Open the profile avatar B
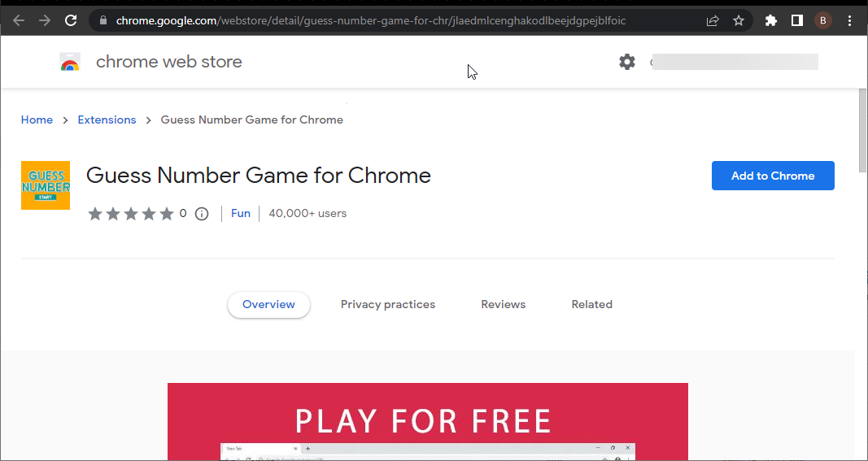 point(823,20)
